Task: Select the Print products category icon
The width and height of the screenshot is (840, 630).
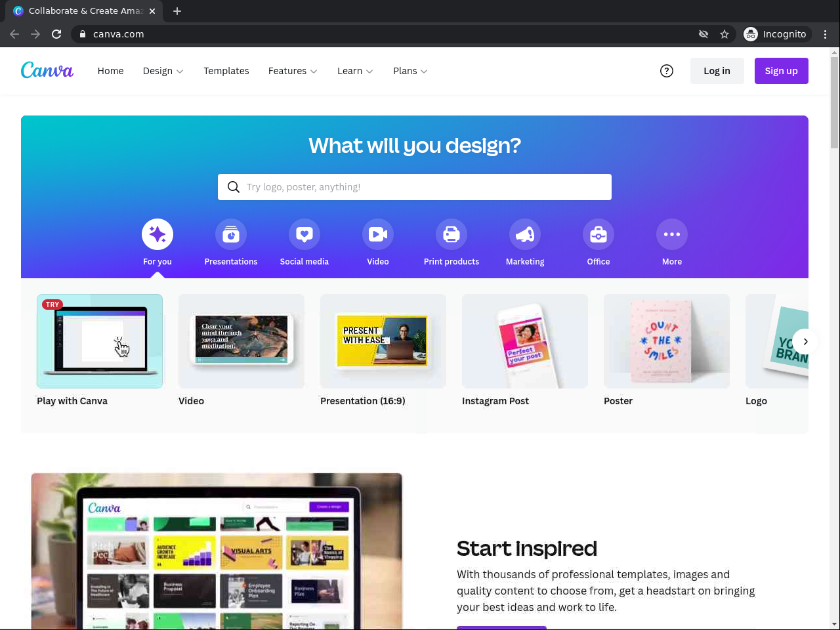Action: click(451, 234)
